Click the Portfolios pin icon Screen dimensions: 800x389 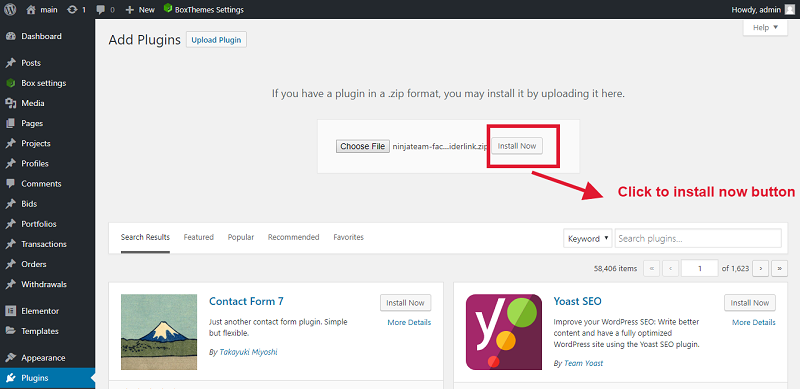[x=10, y=224]
